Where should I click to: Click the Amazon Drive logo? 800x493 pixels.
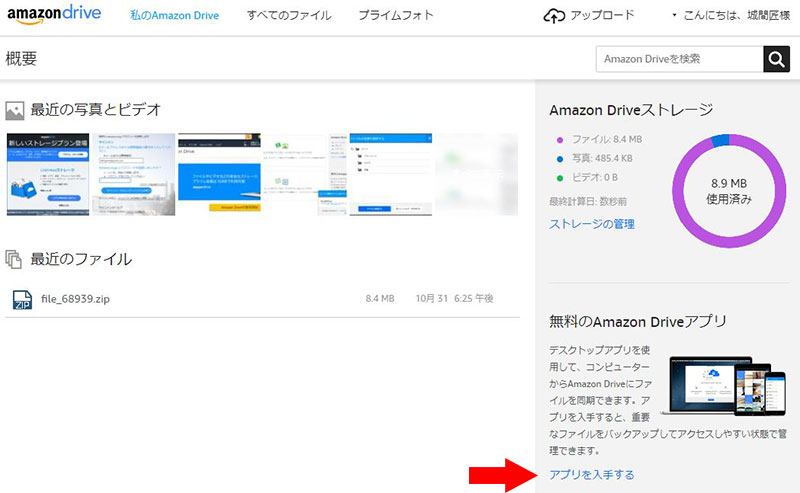tap(54, 14)
